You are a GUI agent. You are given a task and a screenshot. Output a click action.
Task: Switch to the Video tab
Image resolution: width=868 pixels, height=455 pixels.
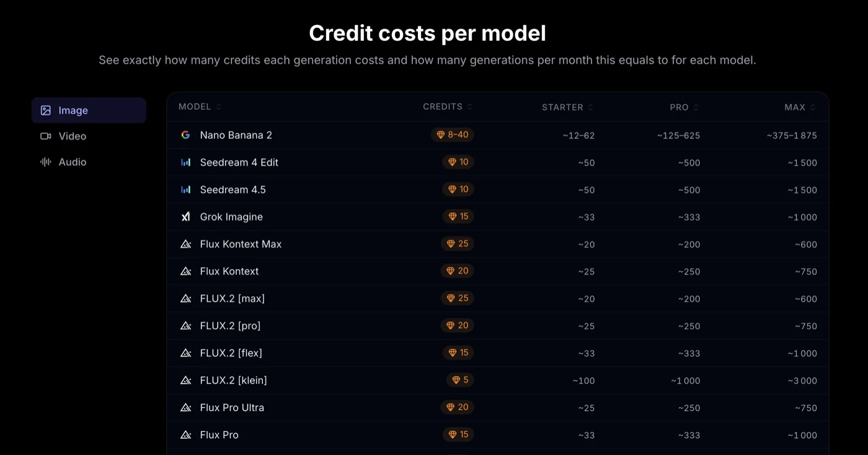(x=72, y=136)
